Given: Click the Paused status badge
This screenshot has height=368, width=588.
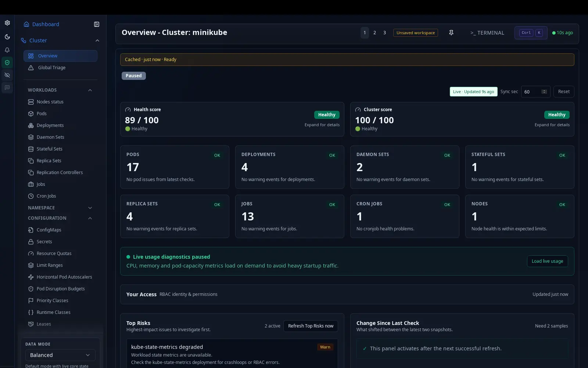Looking at the screenshot, I should click(x=134, y=76).
